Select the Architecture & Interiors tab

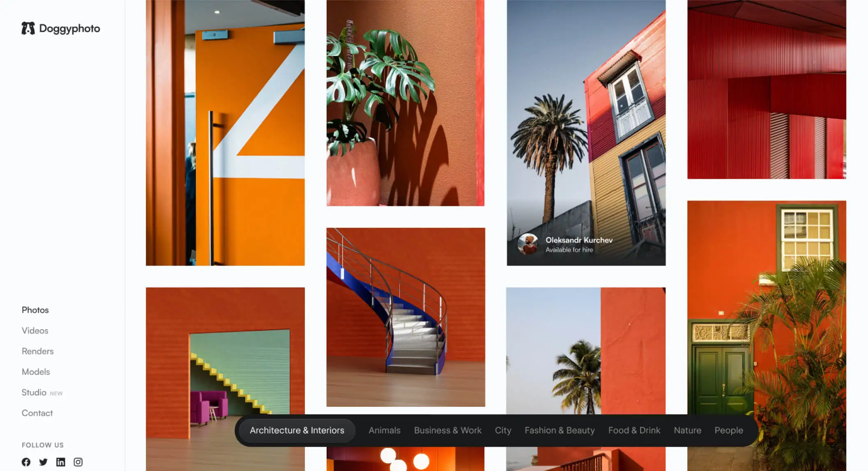pos(297,430)
